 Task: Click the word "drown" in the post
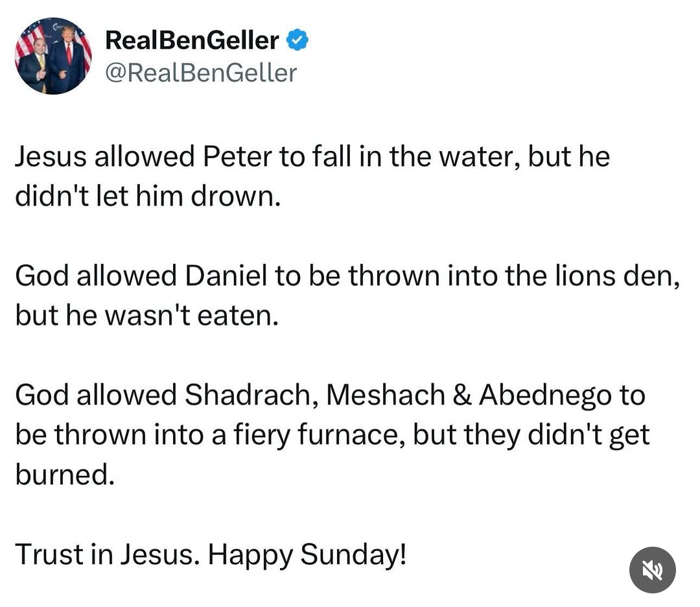tap(235, 196)
